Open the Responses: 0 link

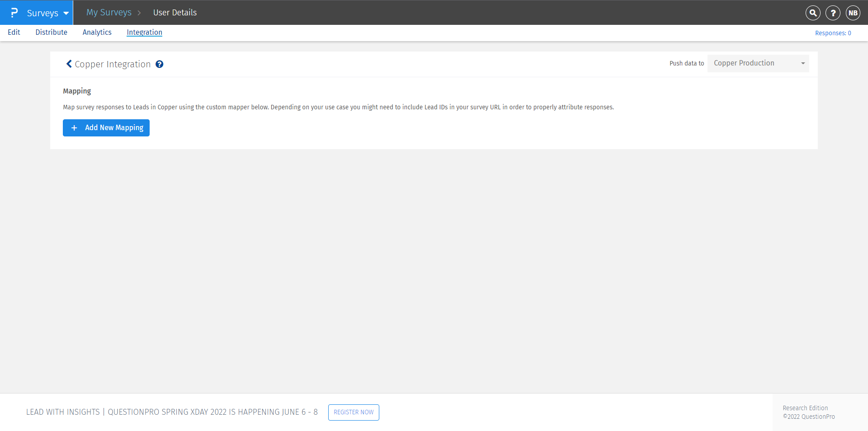coord(833,33)
